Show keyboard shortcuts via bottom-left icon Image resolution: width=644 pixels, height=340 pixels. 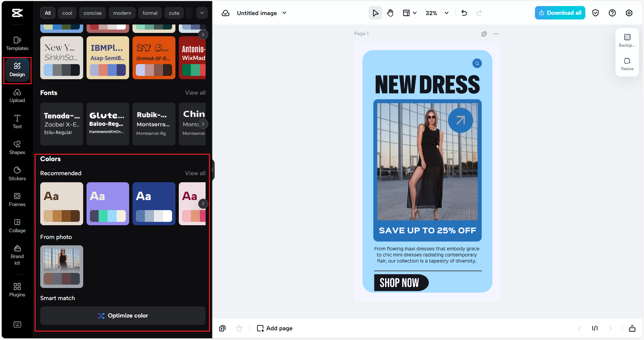coord(17,324)
